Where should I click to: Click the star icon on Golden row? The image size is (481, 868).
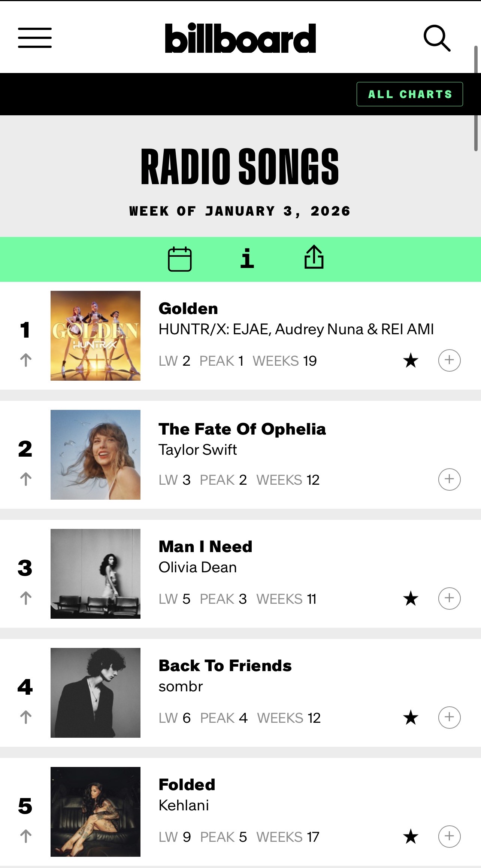coord(411,360)
